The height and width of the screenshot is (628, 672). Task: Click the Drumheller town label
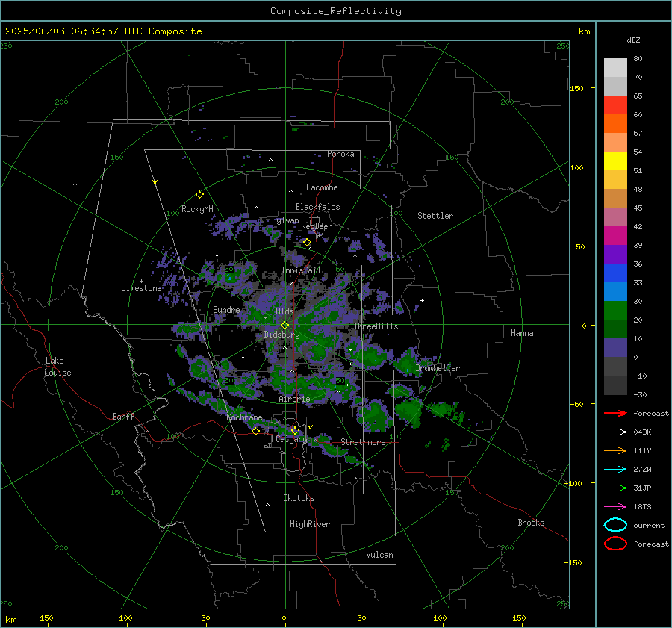point(438,368)
